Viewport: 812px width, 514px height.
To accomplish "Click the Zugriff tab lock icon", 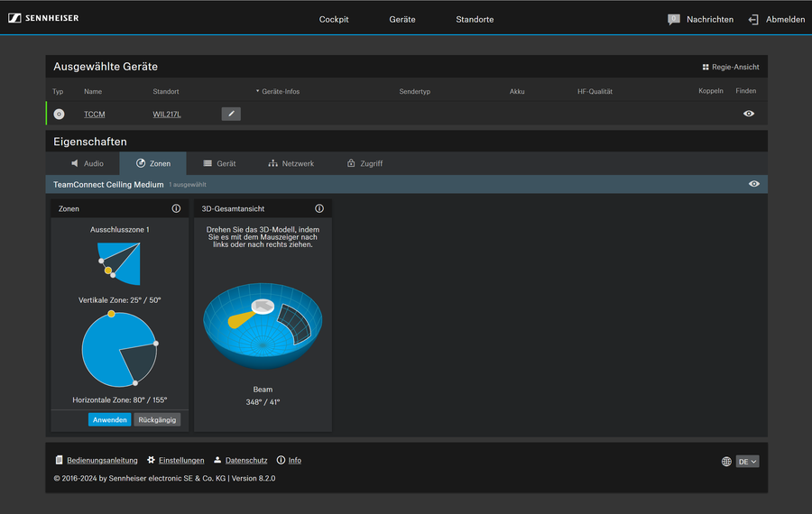I will (x=351, y=163).
